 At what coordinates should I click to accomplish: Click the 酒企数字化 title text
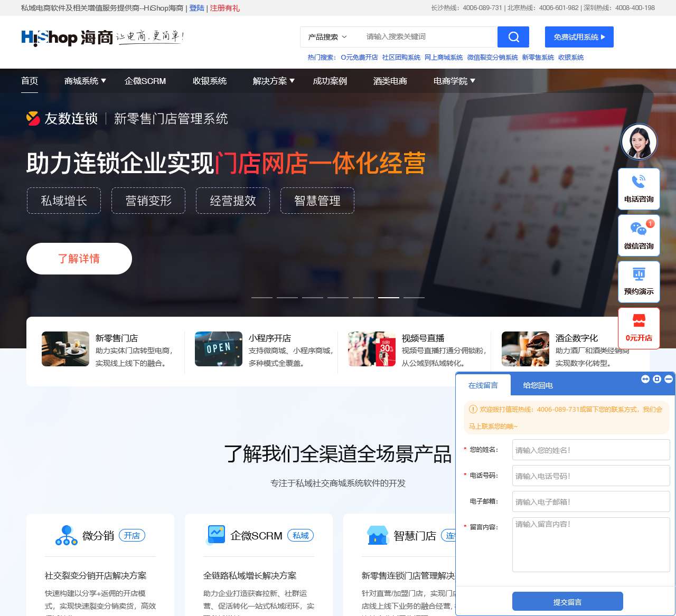577,338
